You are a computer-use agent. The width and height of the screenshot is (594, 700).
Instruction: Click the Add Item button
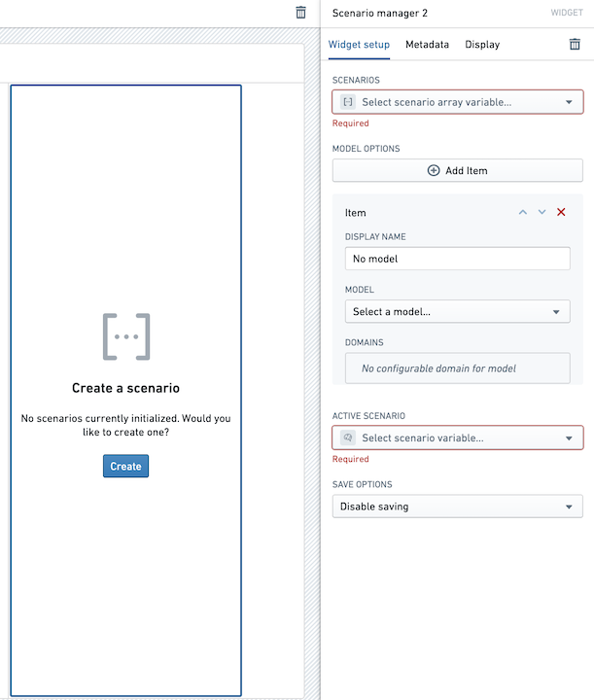point(458,170)
